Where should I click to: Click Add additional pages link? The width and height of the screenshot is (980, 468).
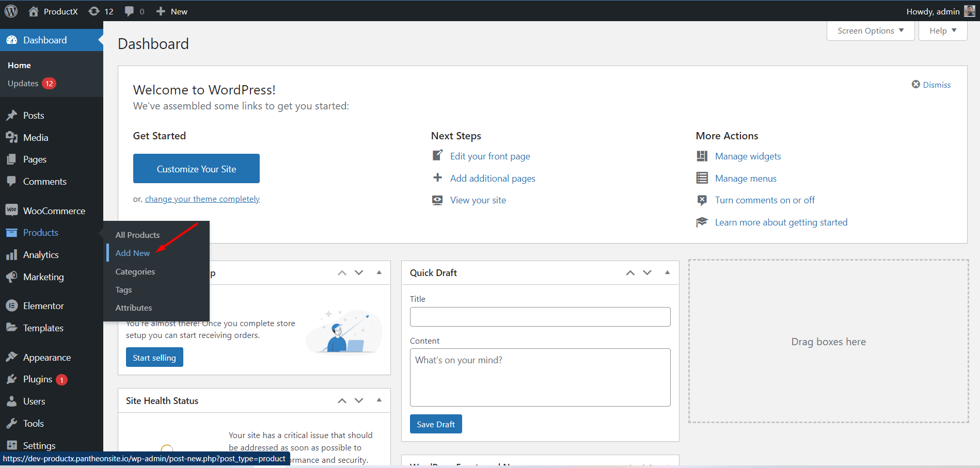[x=493, y=179]
